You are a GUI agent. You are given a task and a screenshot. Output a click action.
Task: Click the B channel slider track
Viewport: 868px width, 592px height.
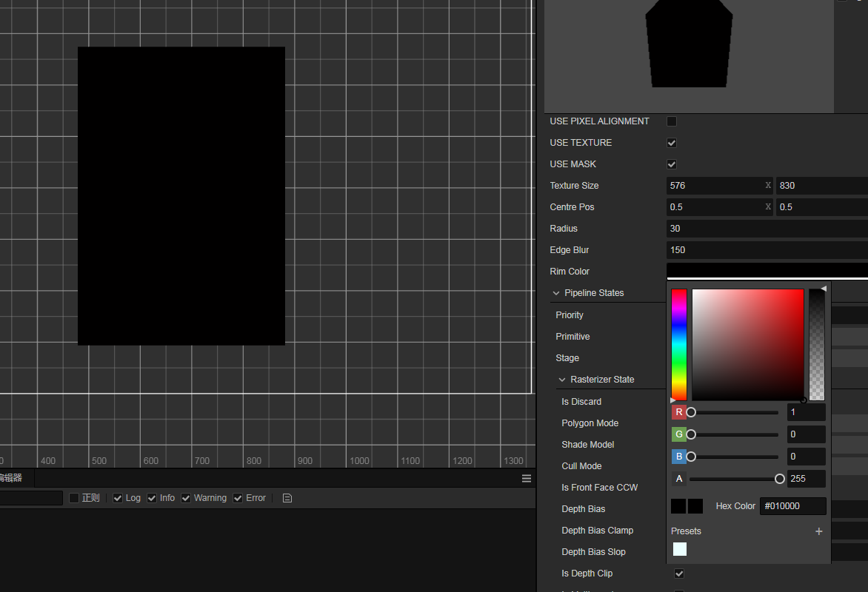[734, 457]
